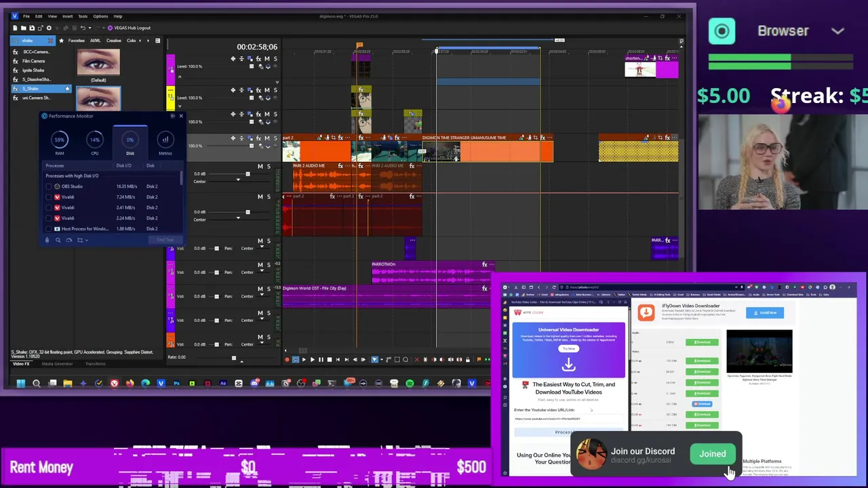Switch to the Transitions tab
Viewport: 868px width, 488px height.
(x=95, y=364)
